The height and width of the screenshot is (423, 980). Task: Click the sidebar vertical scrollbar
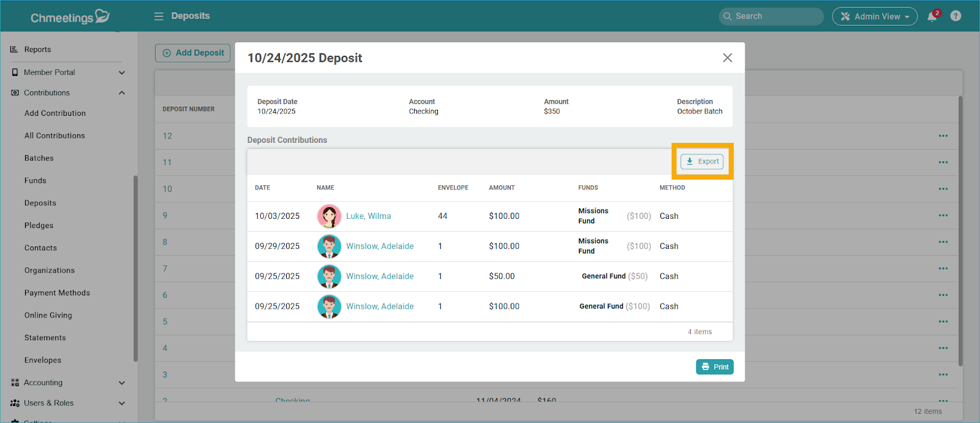click(x=135, y=270)
